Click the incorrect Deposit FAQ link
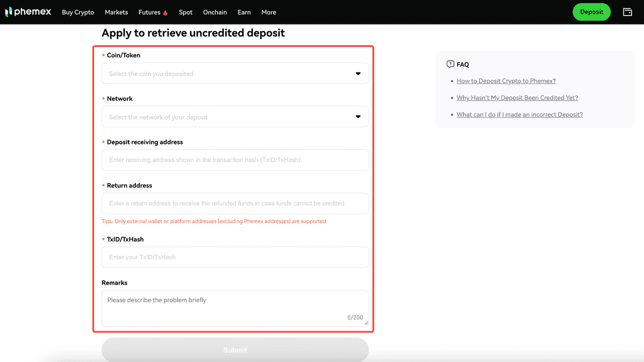 pyautogui.click(x=520, y=115)
